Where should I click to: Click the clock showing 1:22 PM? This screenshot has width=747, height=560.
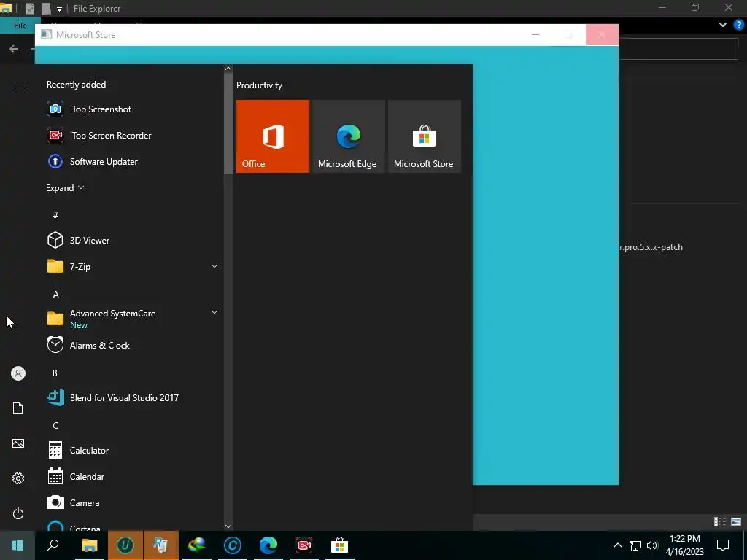coord(684,539)
